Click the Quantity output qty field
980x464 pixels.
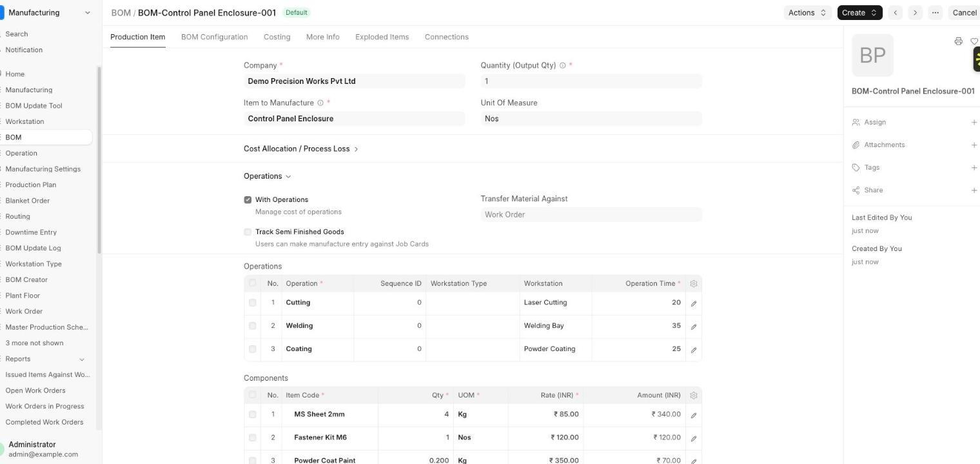pos(591,81)
